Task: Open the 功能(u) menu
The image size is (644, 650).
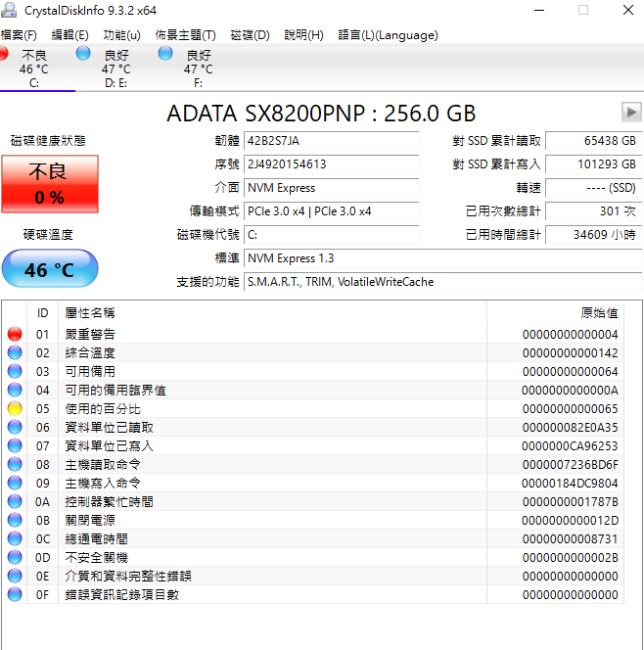Action: (121, 35)
